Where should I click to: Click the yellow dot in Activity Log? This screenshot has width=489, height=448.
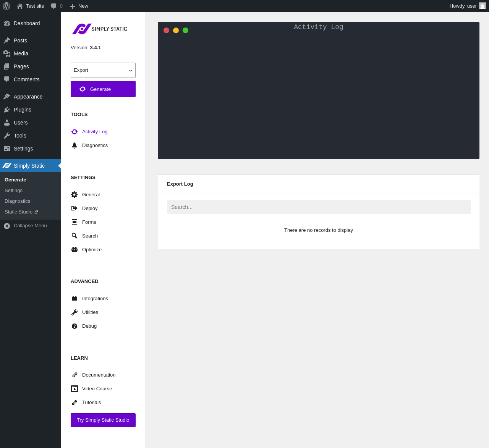(x=176, y=31)
